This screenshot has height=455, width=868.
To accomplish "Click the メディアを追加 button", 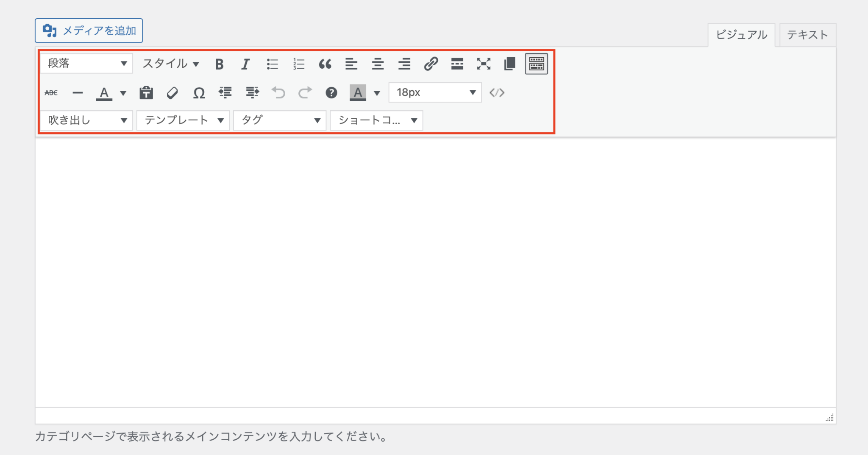I will point(89,31).
